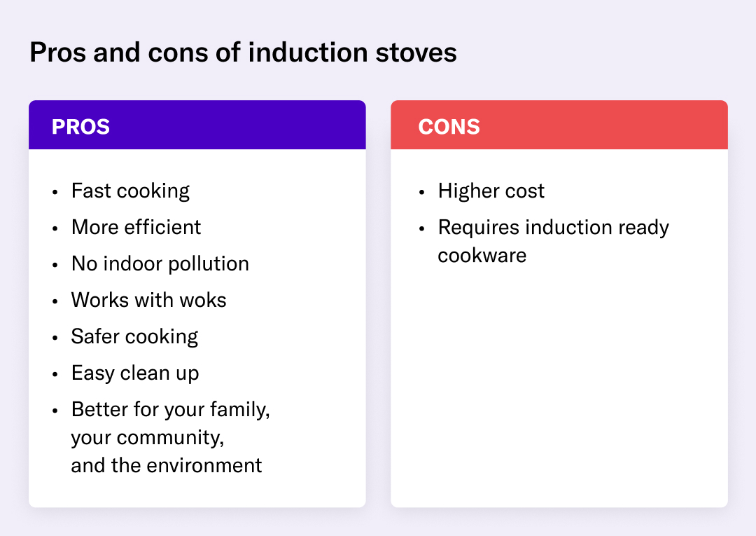Select the purple PROS header bar
The height and width of the screenshot is (536, 756).
tap(197, 125)
